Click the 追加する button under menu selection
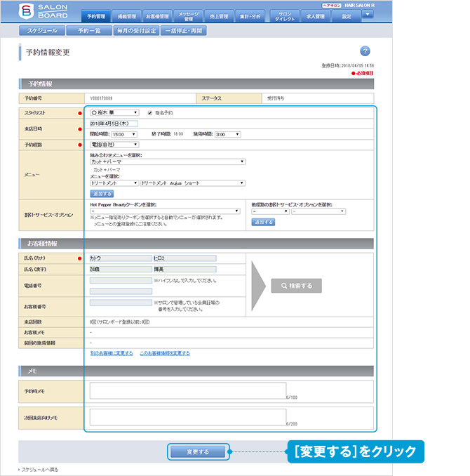 pyautogui.click(x=102, y=193)
